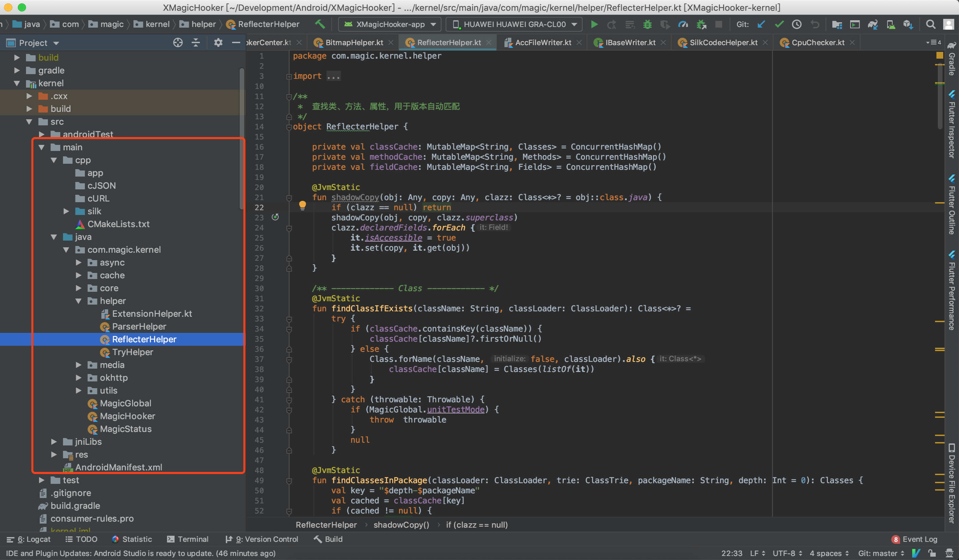
Task: Open the AVD Manager device icon
Action: [891, 24]
